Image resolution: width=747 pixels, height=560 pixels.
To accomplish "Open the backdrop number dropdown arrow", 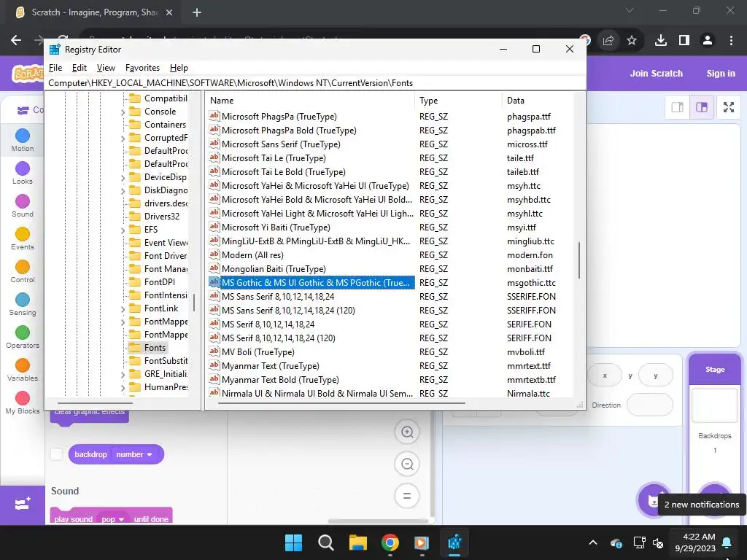I will click(150, 455).
